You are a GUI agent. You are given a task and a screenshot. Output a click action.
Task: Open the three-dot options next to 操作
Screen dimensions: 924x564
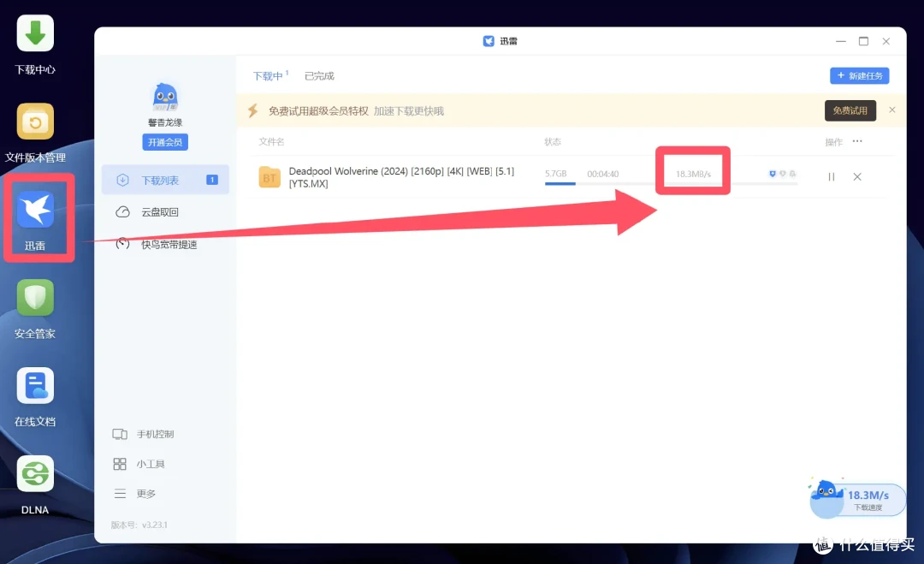(x=857, y=141)
